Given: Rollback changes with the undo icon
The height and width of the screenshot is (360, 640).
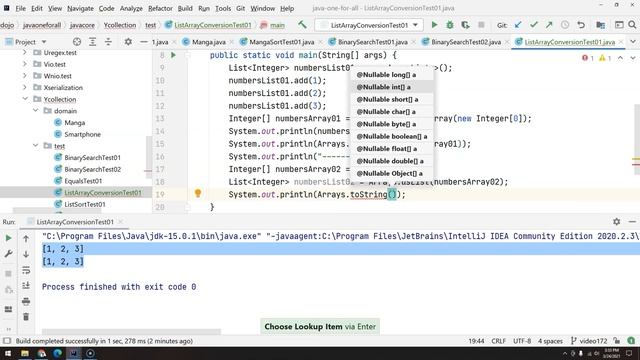Looking at the screenshot, I should [x=581, y=25].
